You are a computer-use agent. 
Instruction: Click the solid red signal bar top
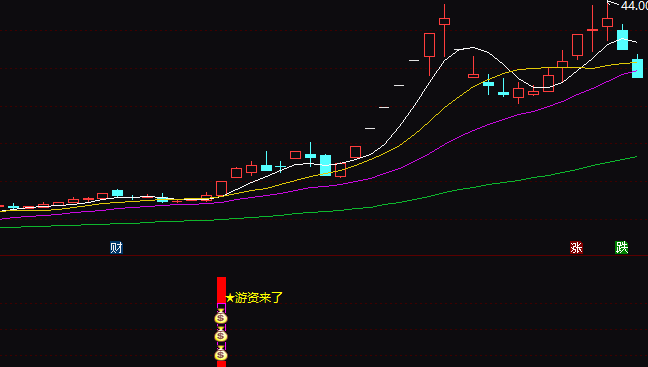(222, 290)
